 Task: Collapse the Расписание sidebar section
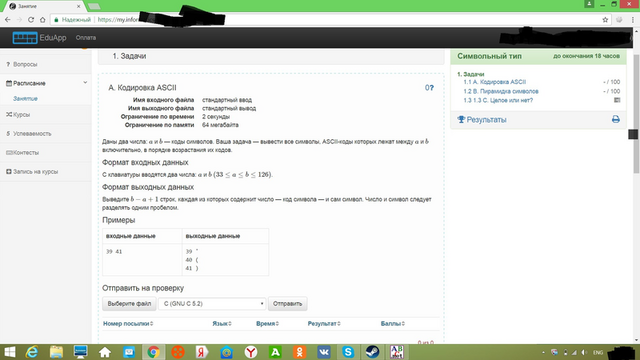coord(85,83)
